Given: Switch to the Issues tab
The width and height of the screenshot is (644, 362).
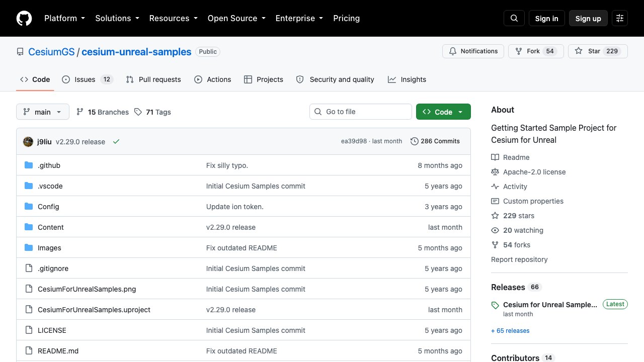Looking at the screenshot, I should coord(88,79).
